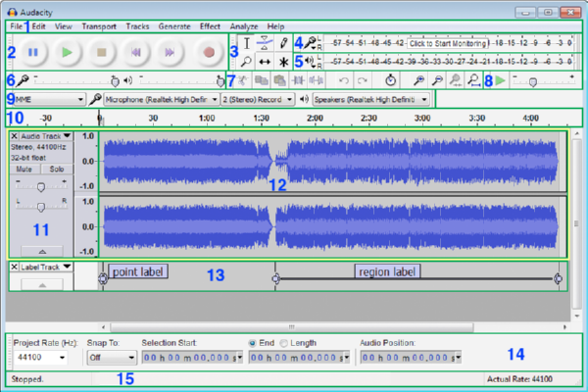This screenshot has width=588, height=392.
Task: Select the Time Shift arrows tool
Action: pos(265,62)
